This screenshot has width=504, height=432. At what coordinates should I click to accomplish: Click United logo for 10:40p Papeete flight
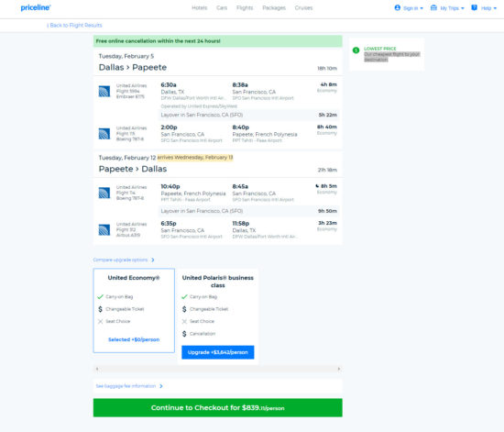104,193
